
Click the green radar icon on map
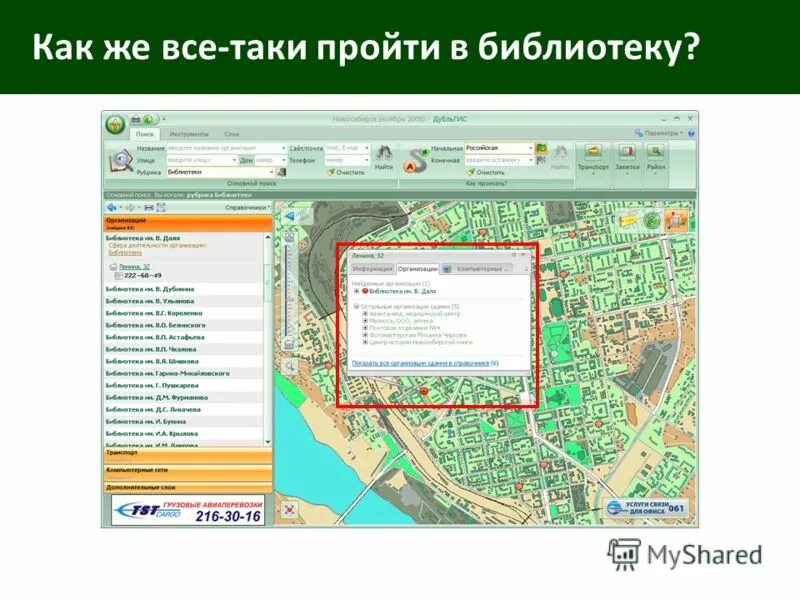pyautogui.click(x=652, y=221)
